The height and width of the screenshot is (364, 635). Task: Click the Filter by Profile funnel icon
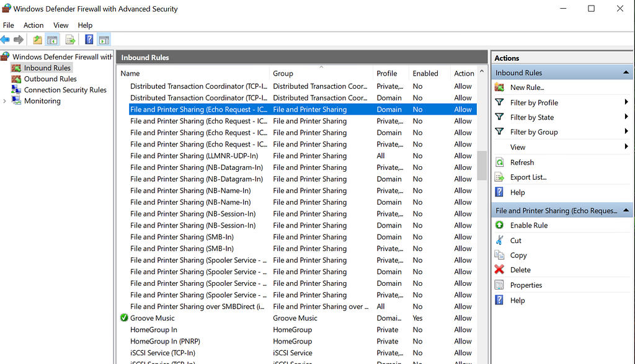click(x=500, y=102)
